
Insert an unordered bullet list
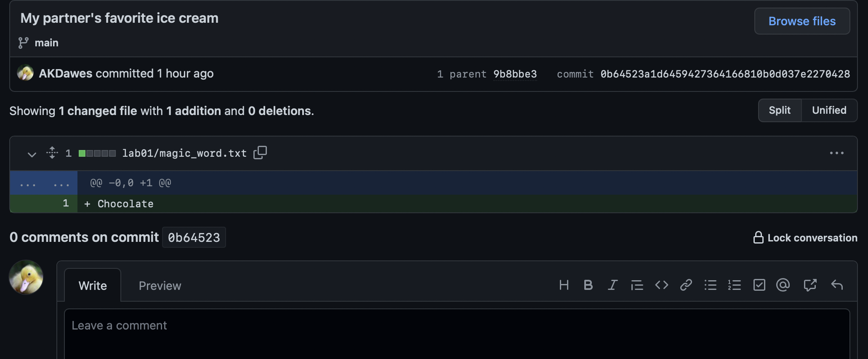tap(710, 285)
